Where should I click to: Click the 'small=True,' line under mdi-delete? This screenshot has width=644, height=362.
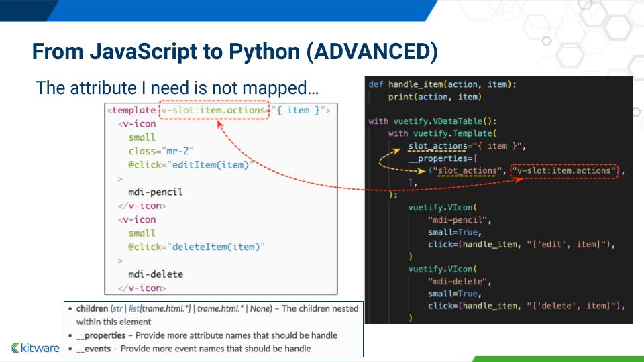click(x=455, y=294)
